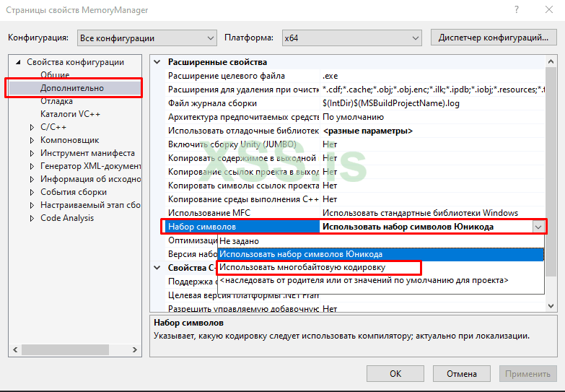Collapse Свойства конфигурации tree node
565x392 pixels.
coord(18,62)
